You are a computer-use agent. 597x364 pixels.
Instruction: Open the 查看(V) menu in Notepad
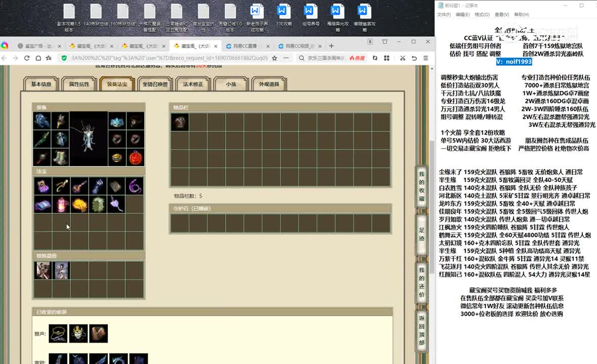(x=502, y=15)
